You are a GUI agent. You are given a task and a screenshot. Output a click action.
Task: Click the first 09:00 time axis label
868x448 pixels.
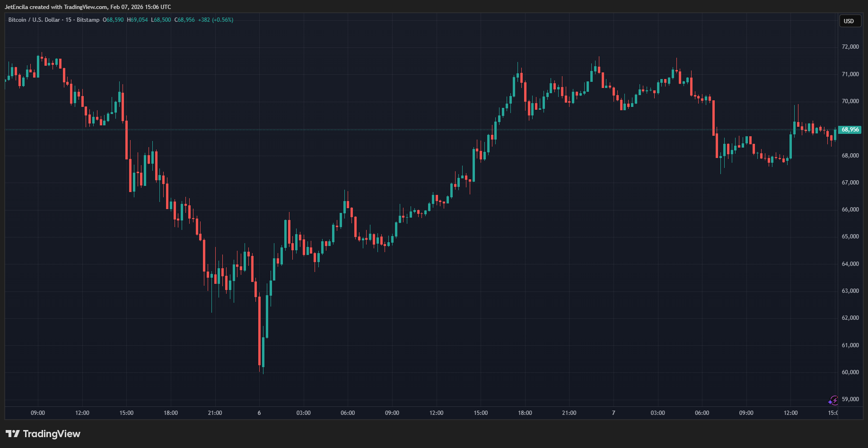38,413
